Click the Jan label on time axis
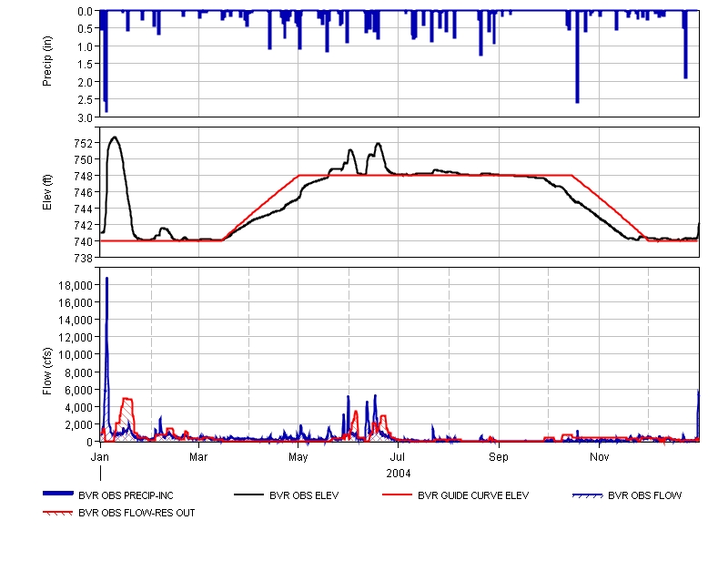The image size is (728, 571). tap(101, 454)
